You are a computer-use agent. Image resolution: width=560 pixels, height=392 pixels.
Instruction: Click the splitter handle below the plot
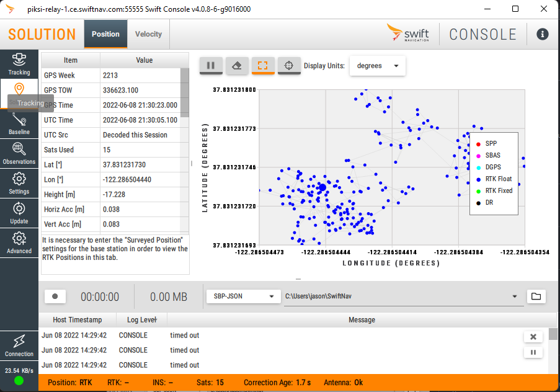298,278
